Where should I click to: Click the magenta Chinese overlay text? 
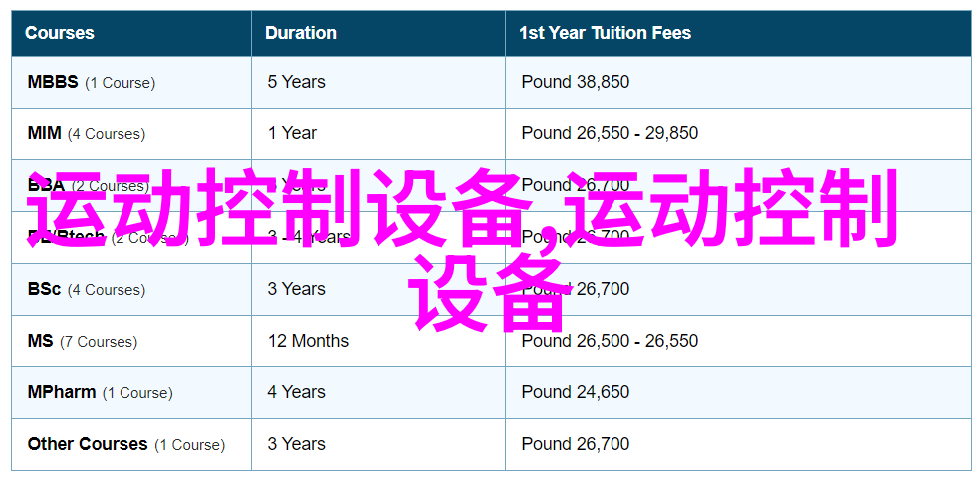tap(463, 249)
